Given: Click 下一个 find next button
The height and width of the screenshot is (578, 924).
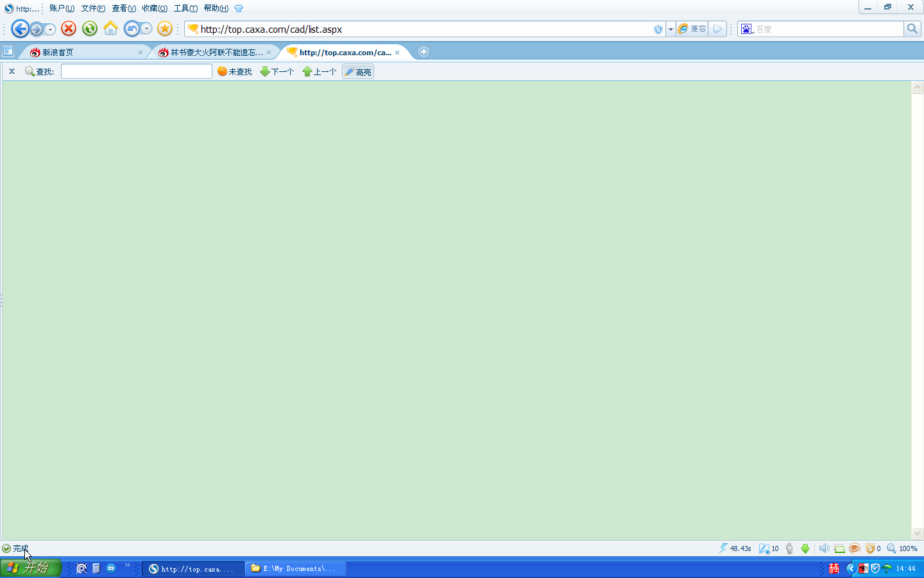Looking at the screenshot, I should click(x=277, y=72).
